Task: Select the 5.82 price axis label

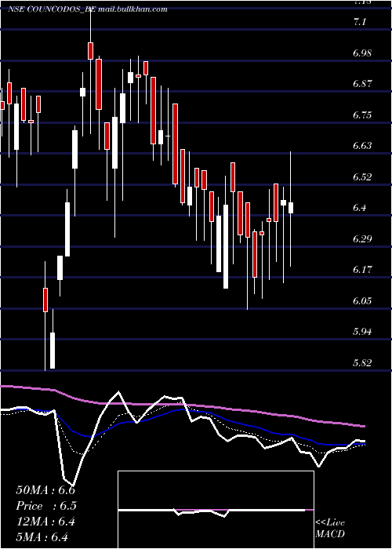Action: [x=362, y=362]
